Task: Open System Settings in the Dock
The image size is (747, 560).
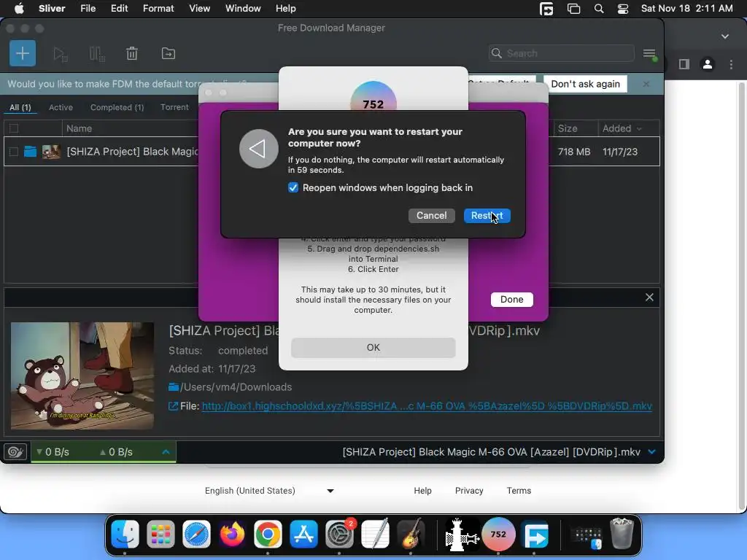Action: tap(339, 534)
